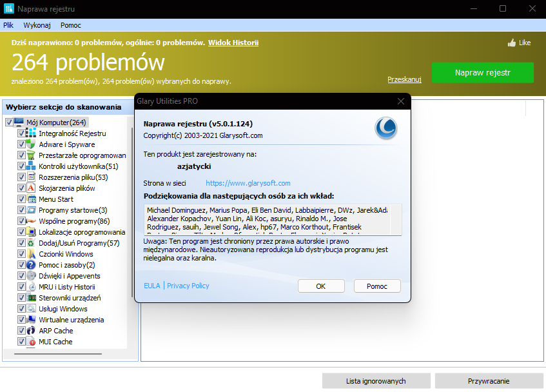Screen dimensions: 546x392
Task: Click the Lista ignorowanych button
Action: 376,381
